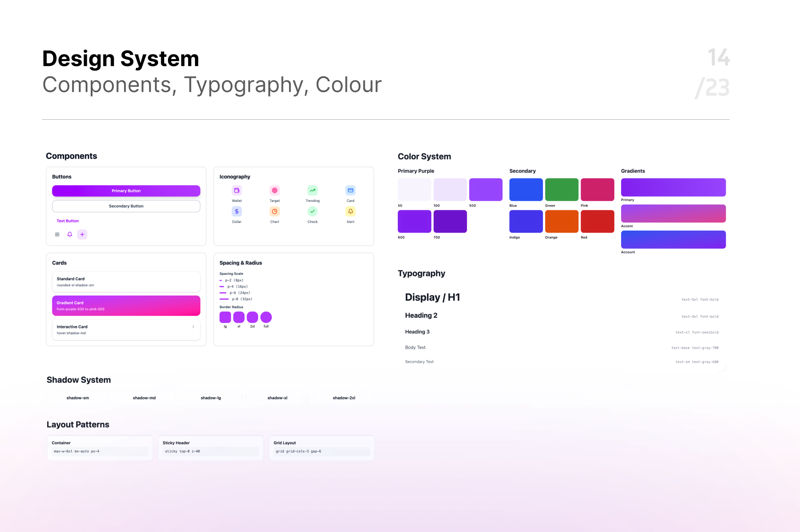Click the Heading 2 sample text

421,315
